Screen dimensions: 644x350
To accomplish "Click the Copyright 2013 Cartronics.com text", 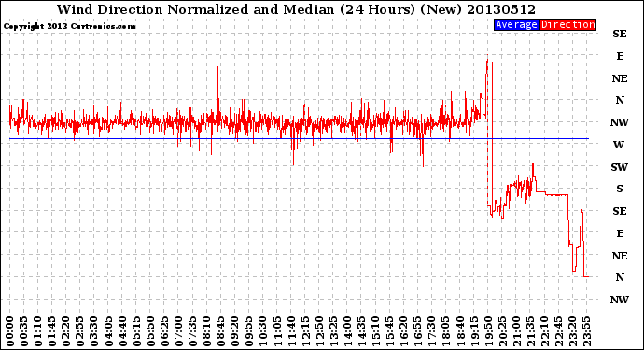I will [x=69, y=26].
